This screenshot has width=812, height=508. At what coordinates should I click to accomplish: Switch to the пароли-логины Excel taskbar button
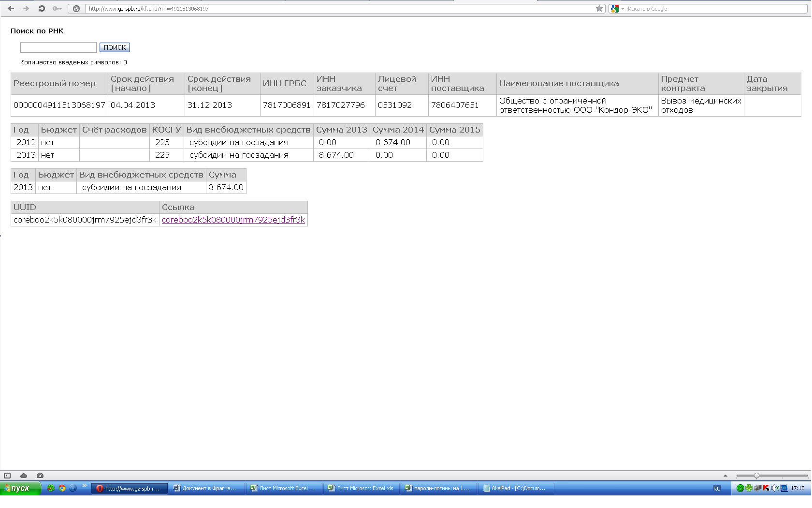439,488
